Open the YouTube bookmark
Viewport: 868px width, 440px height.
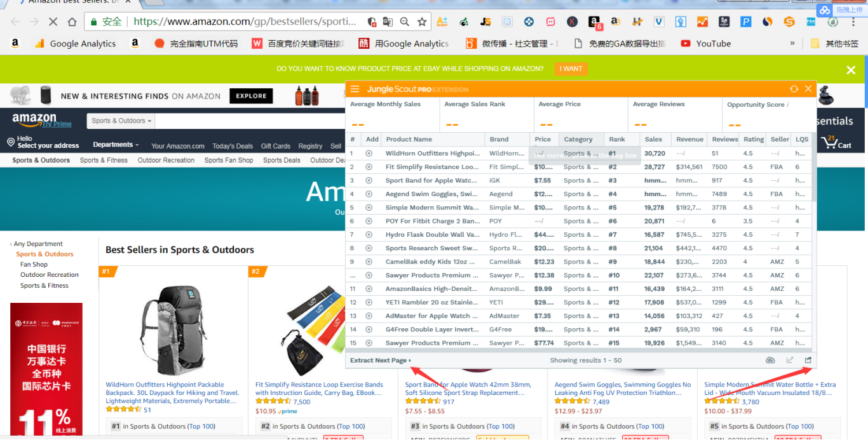(706, 44)
